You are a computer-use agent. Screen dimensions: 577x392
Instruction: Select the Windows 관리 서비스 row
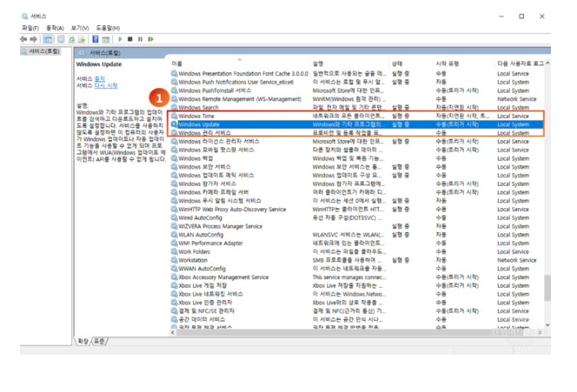356,132
